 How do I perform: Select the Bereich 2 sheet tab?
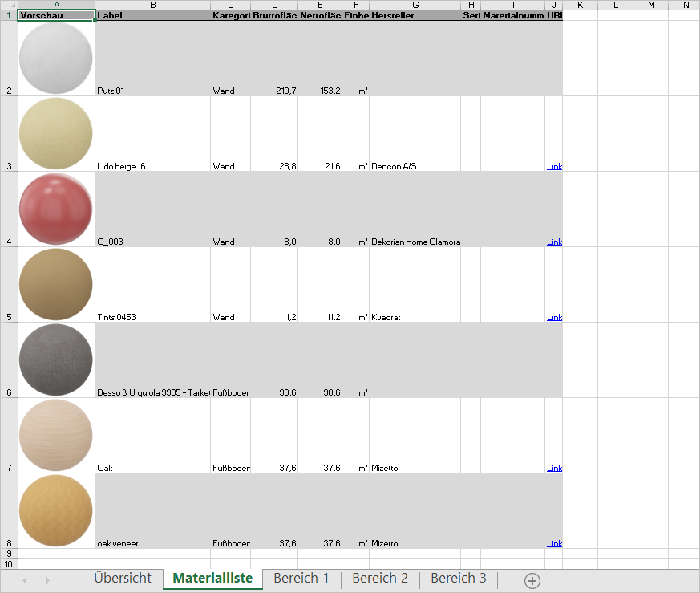click(x=379, y=579)
